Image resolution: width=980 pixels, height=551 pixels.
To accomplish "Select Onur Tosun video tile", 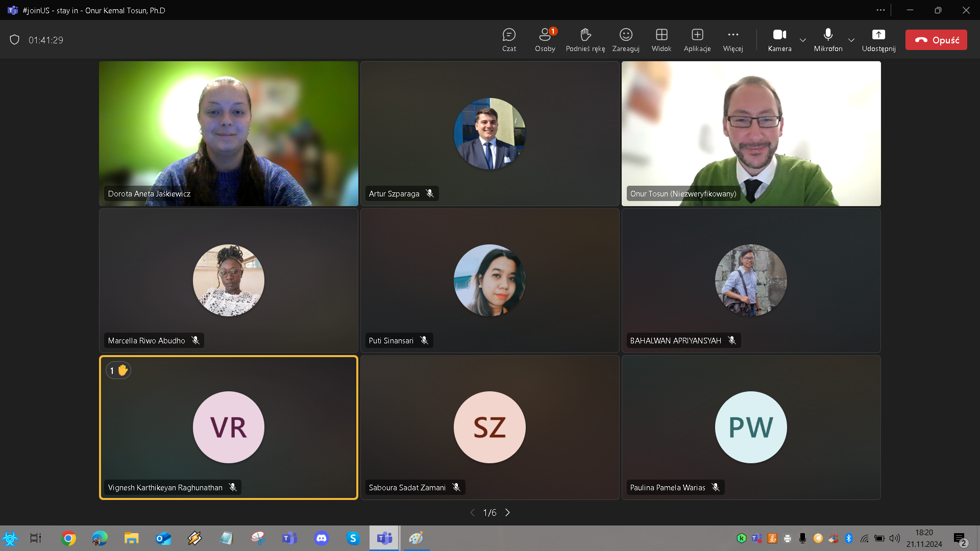I will point(751,134).
